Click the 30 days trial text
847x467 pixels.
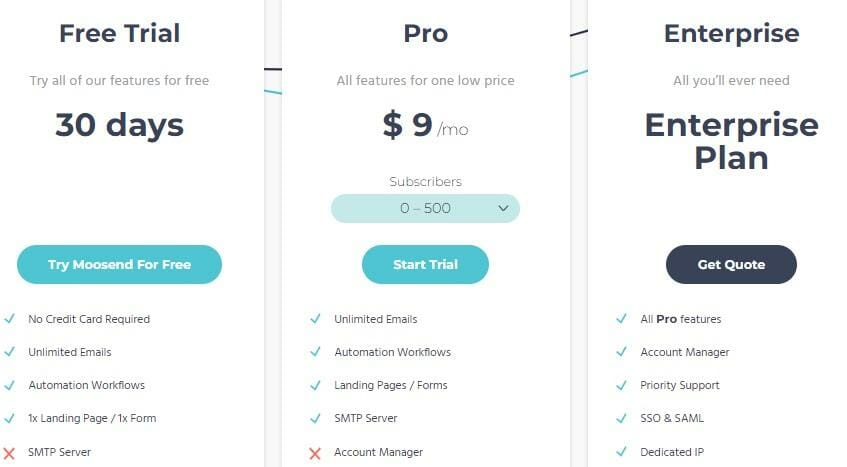pos(119,125)
